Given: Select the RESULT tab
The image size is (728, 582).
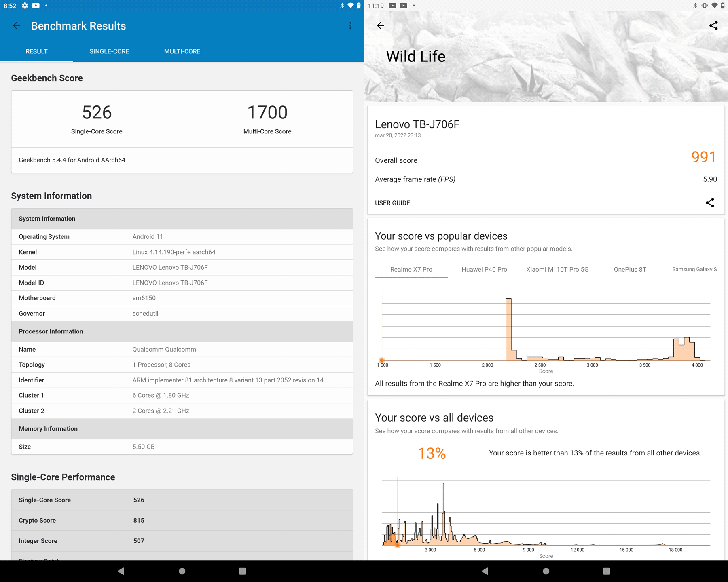Looking at the screenshot, I should click(x=36, y=51).
